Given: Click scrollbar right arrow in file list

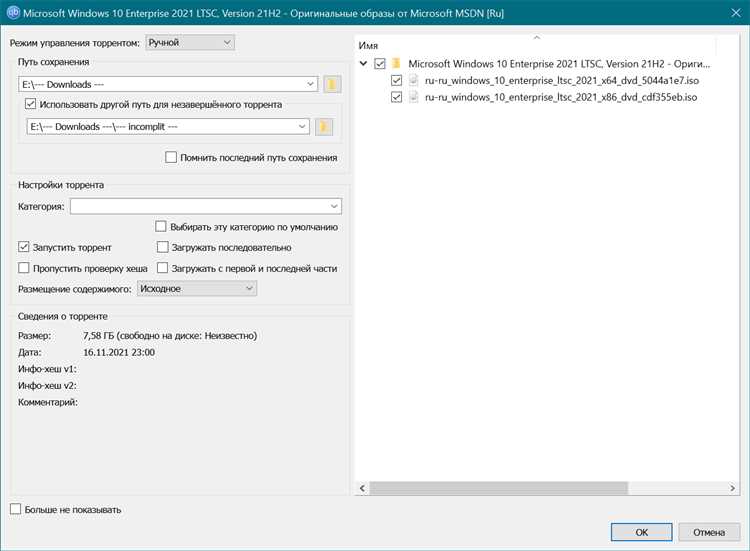Looking at the screenshot, I should click(x=732, y=488).
